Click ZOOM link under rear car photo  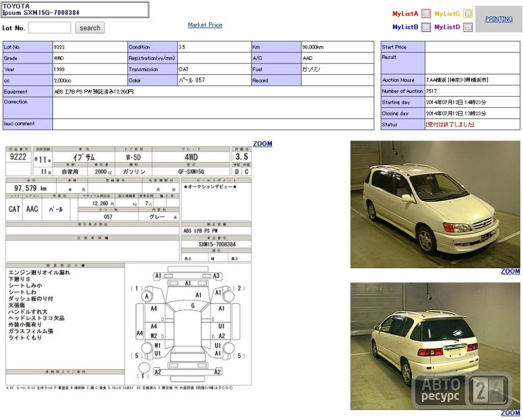click(510, 413)
